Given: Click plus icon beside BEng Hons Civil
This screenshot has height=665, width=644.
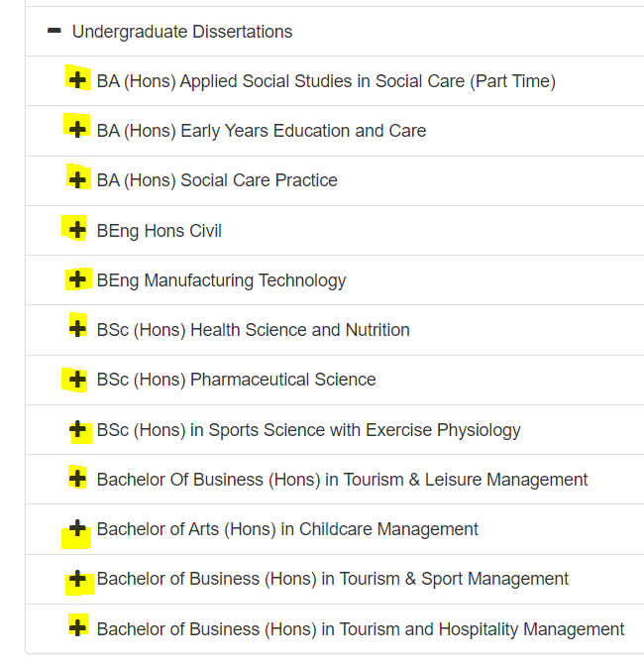Looking at the screenshot, I should 77,230.
